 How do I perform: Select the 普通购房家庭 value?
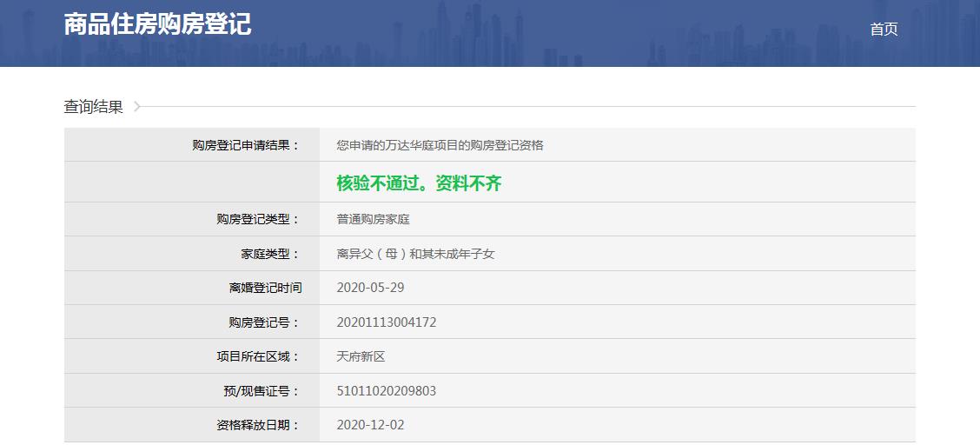pyautogui.click(x=373, y=219)
